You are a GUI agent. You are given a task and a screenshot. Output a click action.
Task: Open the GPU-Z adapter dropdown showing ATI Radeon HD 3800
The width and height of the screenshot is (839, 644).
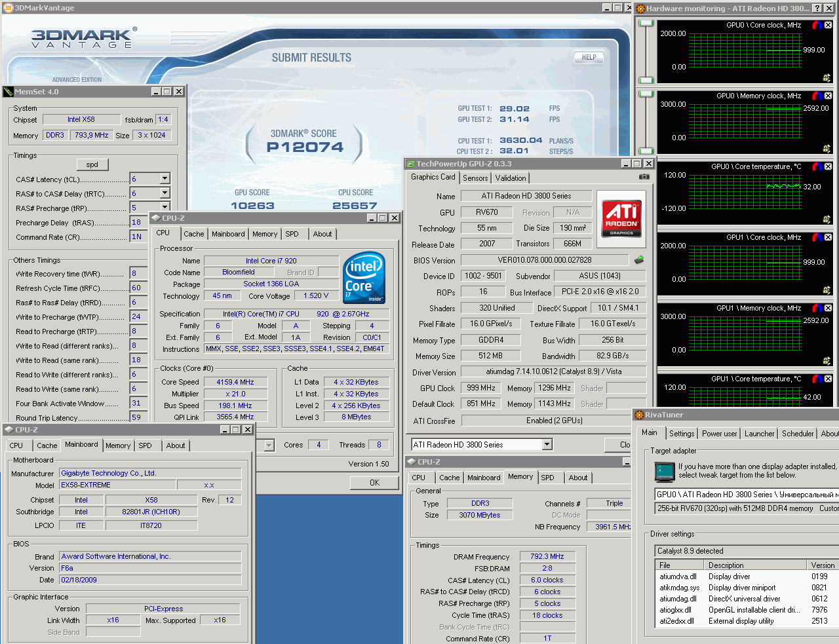tap(547, 445)
